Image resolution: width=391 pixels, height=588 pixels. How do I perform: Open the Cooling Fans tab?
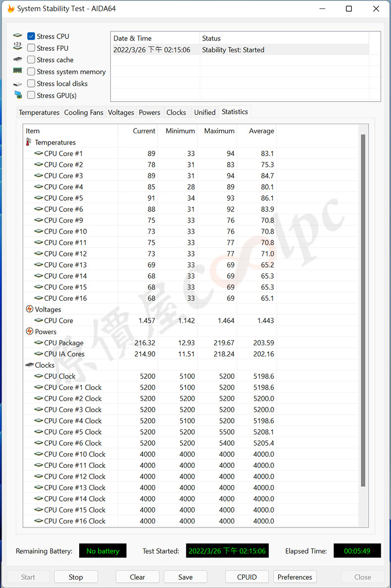coord(84,112)
